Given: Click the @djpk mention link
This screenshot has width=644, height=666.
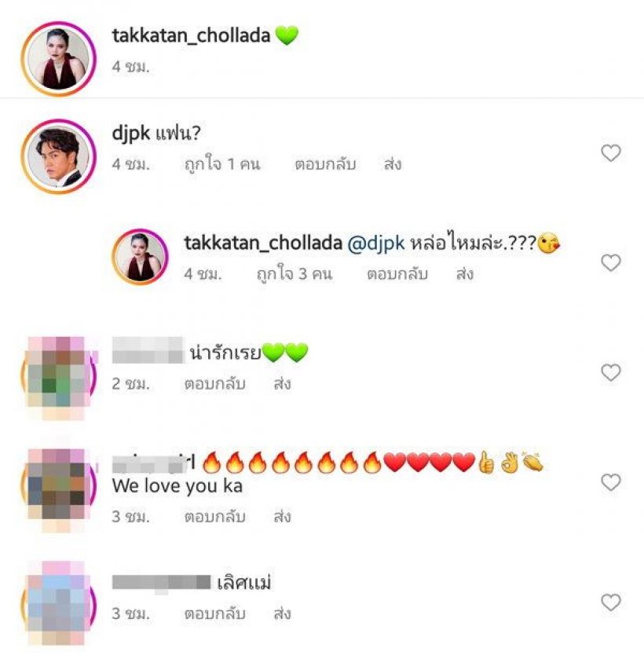Looking at the screenshot, I should click(x=376, y=243).
